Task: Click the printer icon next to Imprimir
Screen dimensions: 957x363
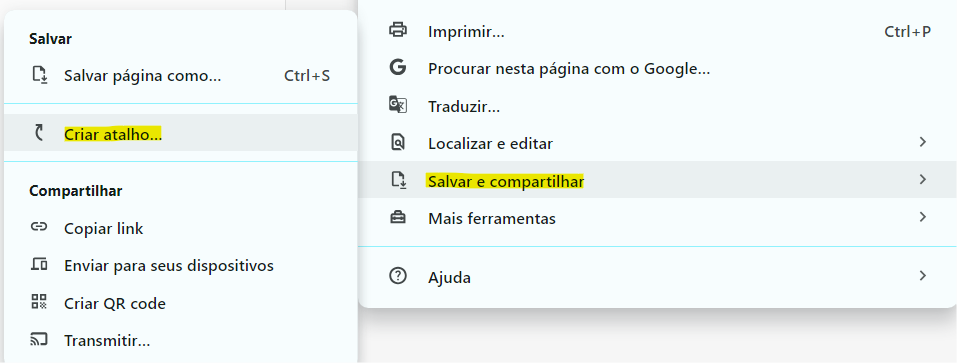Action: coord(398,30)
